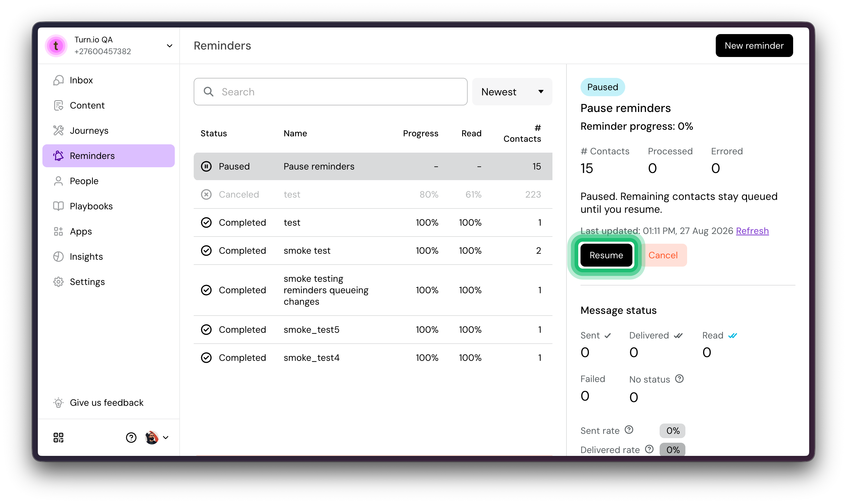This screenshot has height=504, width=847.
Task: Click the Read column header
Action: point(471,133)
